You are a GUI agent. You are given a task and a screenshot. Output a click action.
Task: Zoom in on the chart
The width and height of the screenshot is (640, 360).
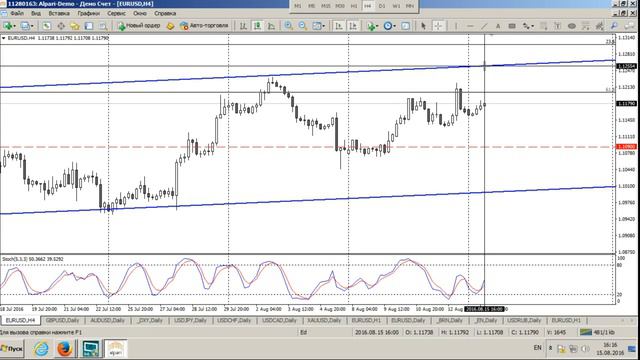point(289,26)
